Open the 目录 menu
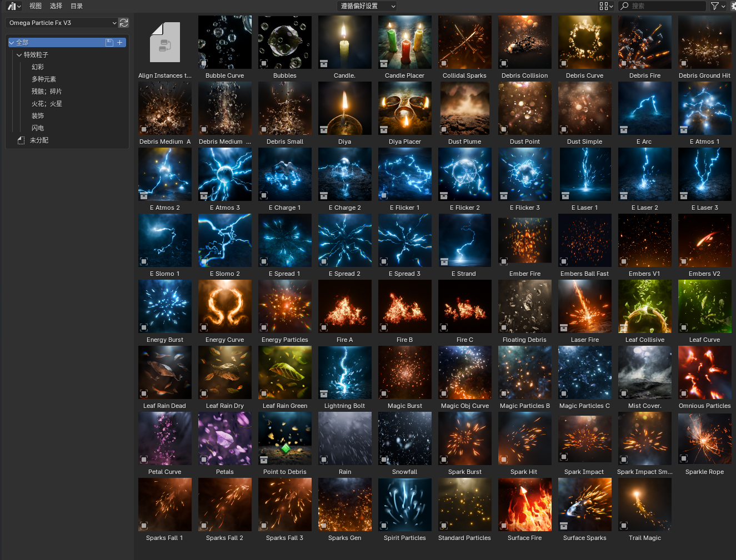 click(77, 6)
